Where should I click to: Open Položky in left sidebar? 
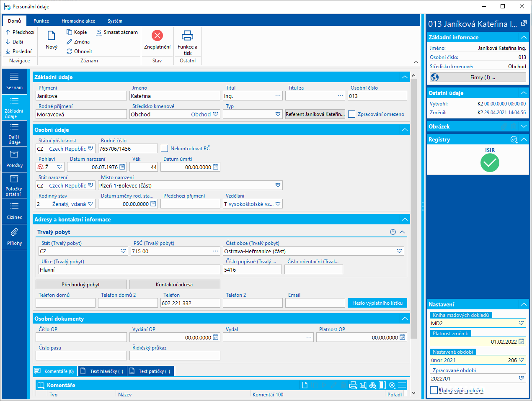[x=14, y=159]
